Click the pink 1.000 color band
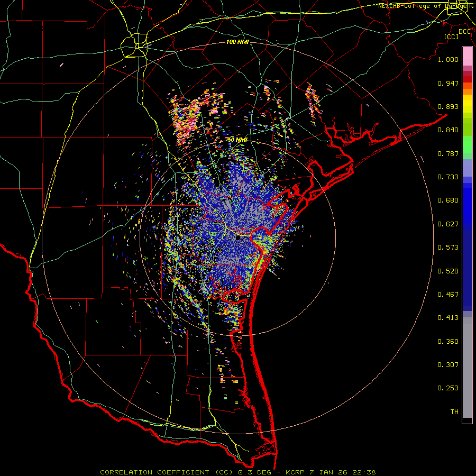 click(x=467, y=57)
